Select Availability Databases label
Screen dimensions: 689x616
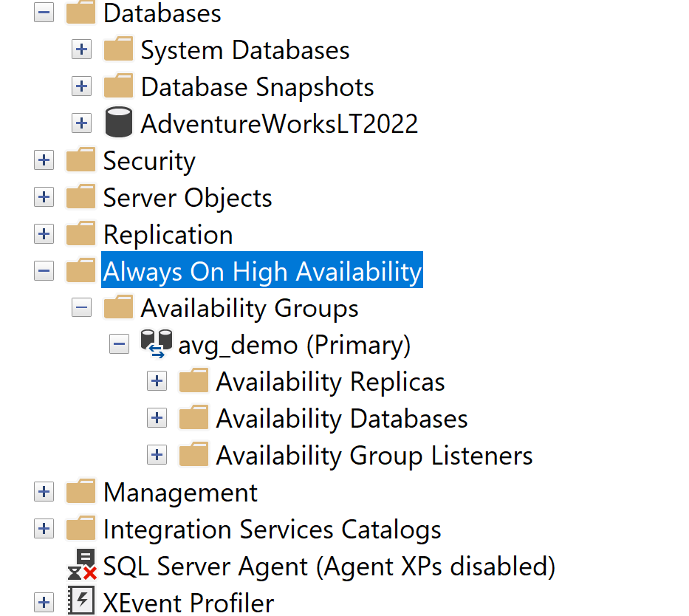pos(342,419)
